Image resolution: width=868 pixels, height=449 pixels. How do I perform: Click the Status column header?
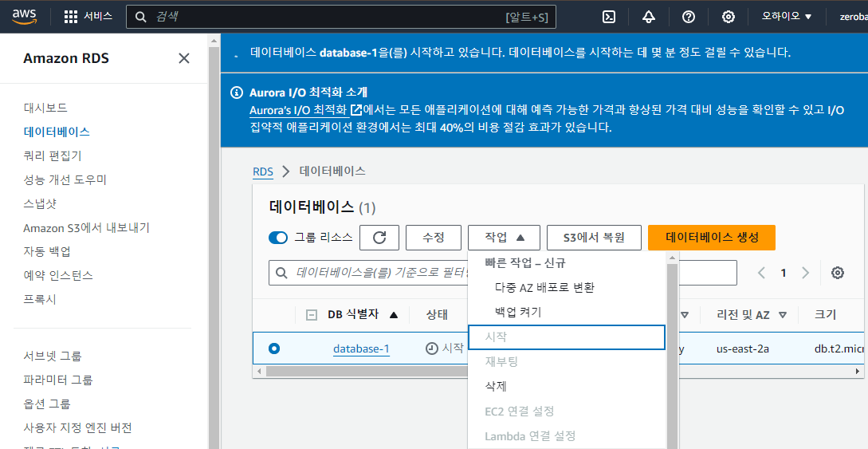[437, 314]
